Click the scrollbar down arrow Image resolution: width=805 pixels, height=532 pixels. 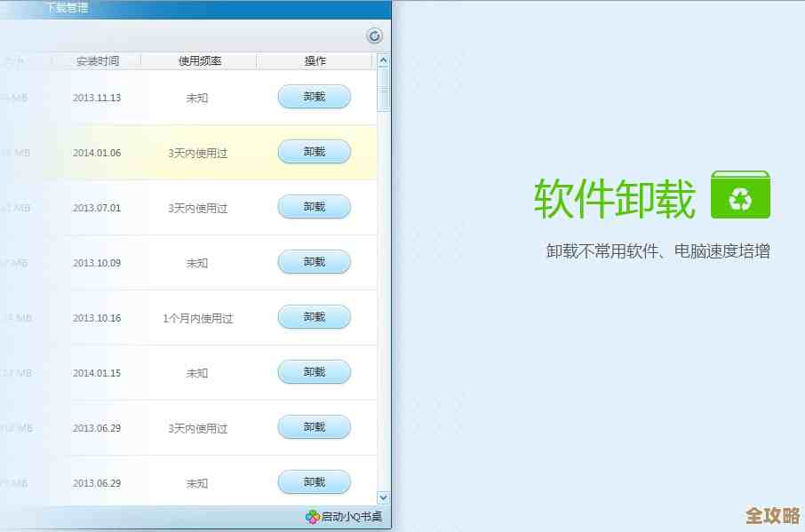[383, 498]
